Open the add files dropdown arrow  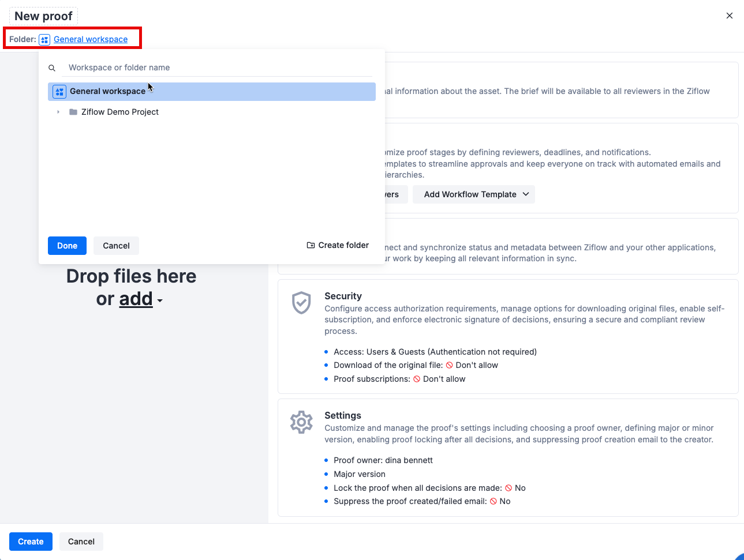coord(160,300)
